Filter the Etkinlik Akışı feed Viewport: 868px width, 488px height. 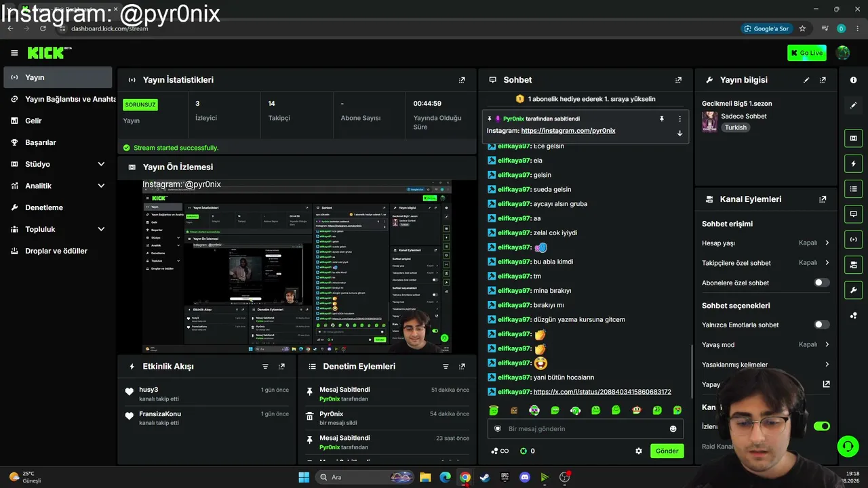pyautogui.click(x=265, y=367)
